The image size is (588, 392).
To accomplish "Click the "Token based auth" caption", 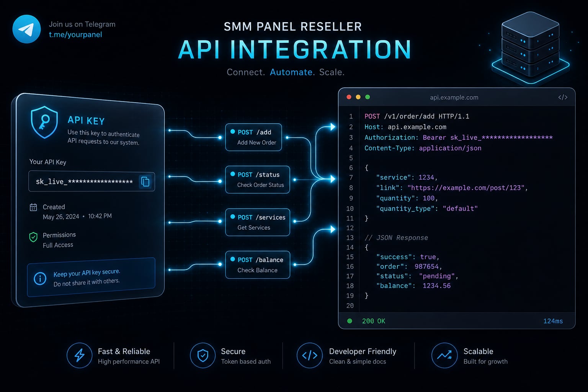I will (246, 361).
